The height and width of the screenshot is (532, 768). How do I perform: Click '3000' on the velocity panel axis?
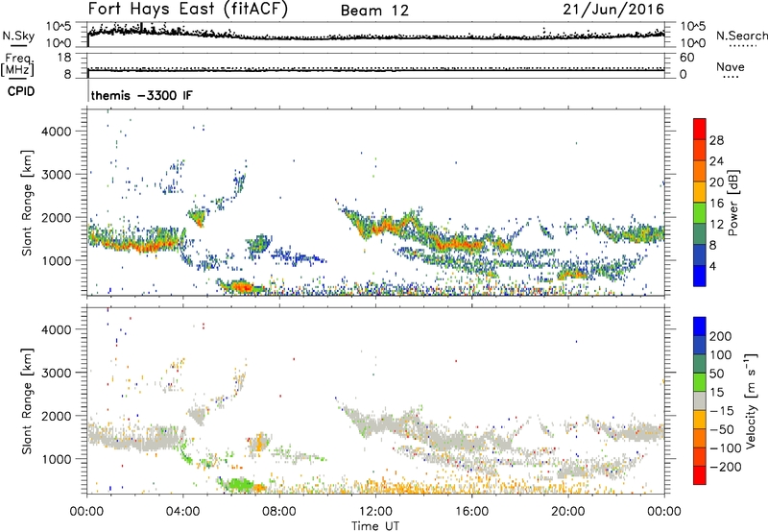pos(57,373)
